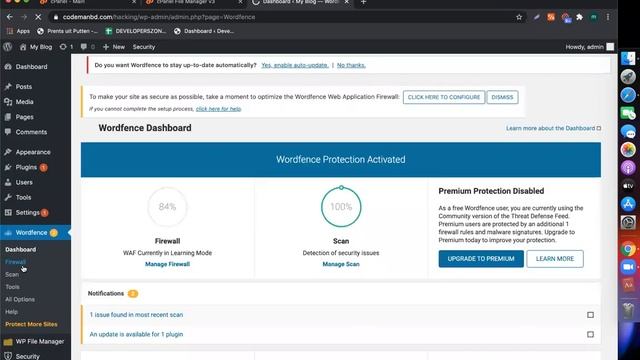Open Zoom from the dock
The width and height of the screenshot is (640, 360).
(x=628, y=267)
